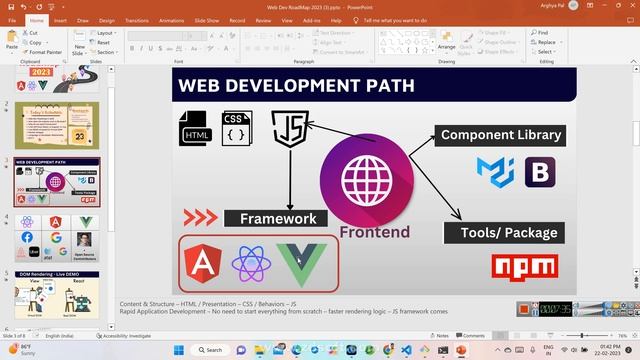Click Tell me what you want to do
Viewport: 640px width, 360px height.
pos(391,20)
